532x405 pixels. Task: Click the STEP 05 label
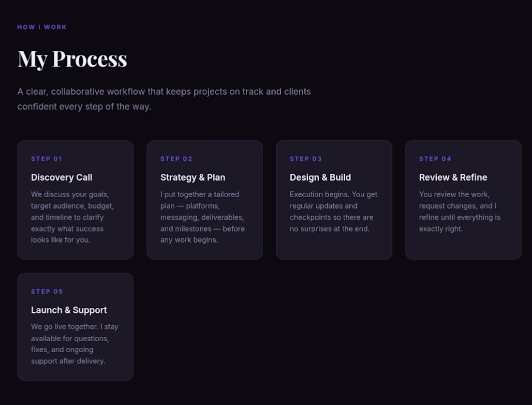(x=47, y=291)
